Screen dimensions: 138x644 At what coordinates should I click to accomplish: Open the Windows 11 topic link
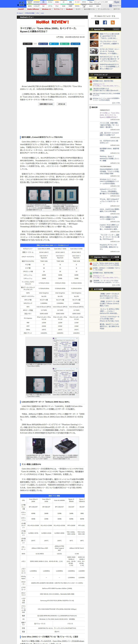pyautogui.click(x=46, y=9)
